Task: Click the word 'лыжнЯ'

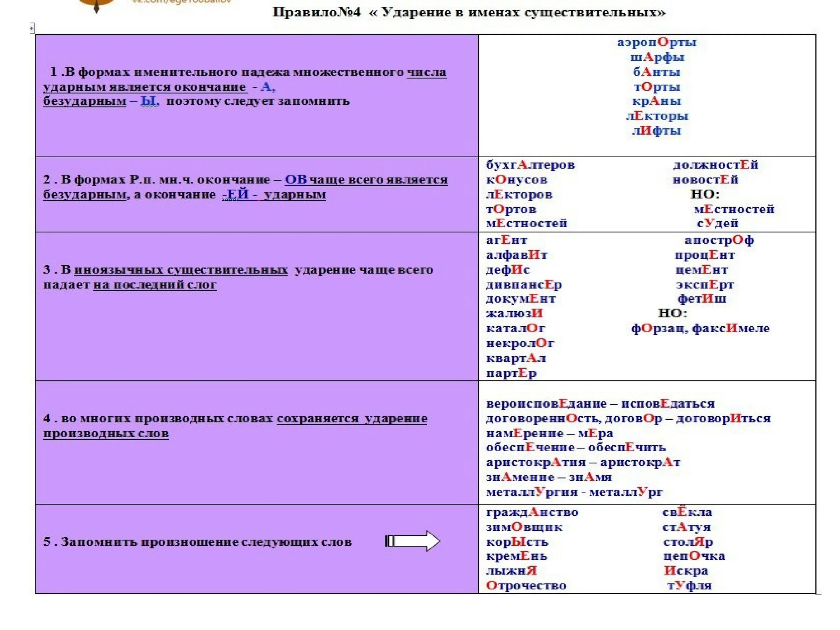Action: [x=512, y=571]
